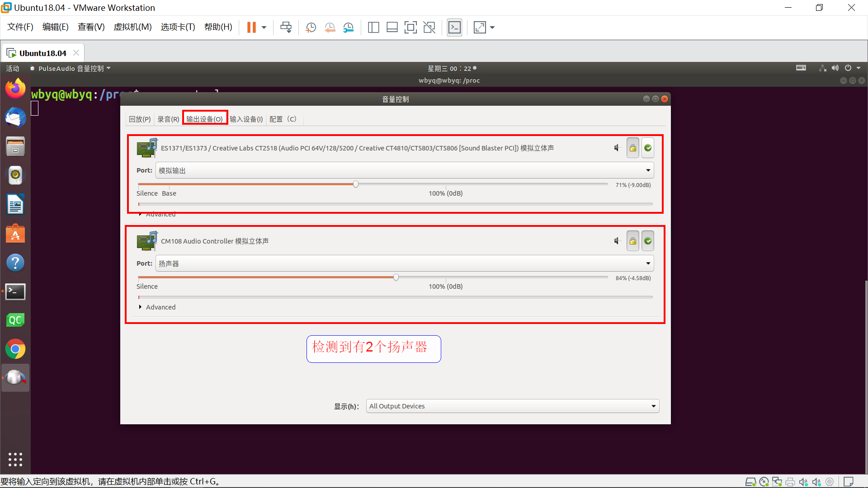Open the 扬声器 Port dropdown for CM108

648,263
